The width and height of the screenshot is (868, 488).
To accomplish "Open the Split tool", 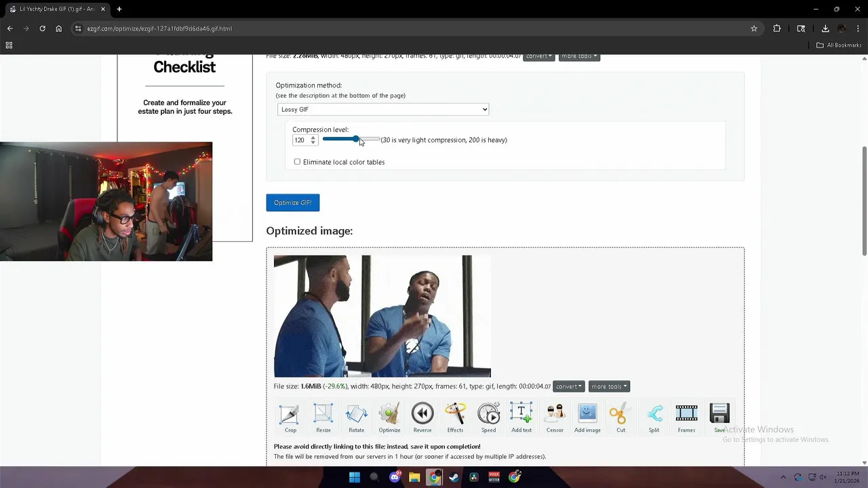I will tap(654, 418).
